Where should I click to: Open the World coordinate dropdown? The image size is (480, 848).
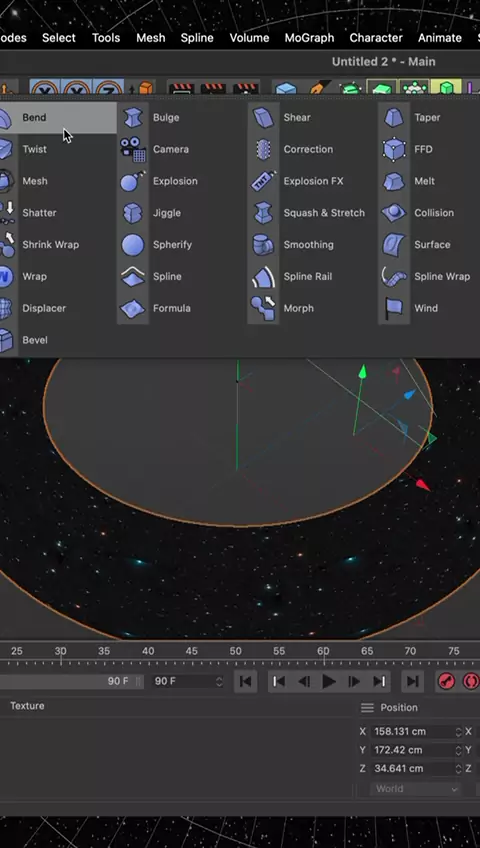(x=415, y=789)
